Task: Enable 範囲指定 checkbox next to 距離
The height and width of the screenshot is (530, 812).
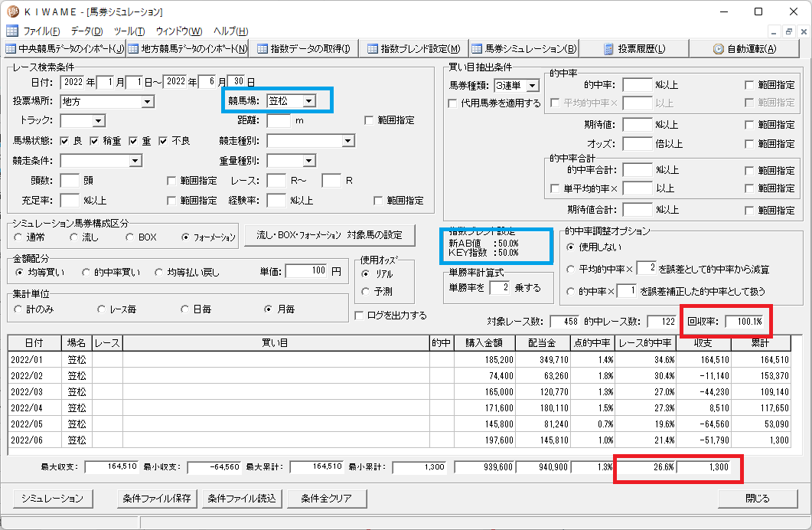Action: [x=369, y=121]
